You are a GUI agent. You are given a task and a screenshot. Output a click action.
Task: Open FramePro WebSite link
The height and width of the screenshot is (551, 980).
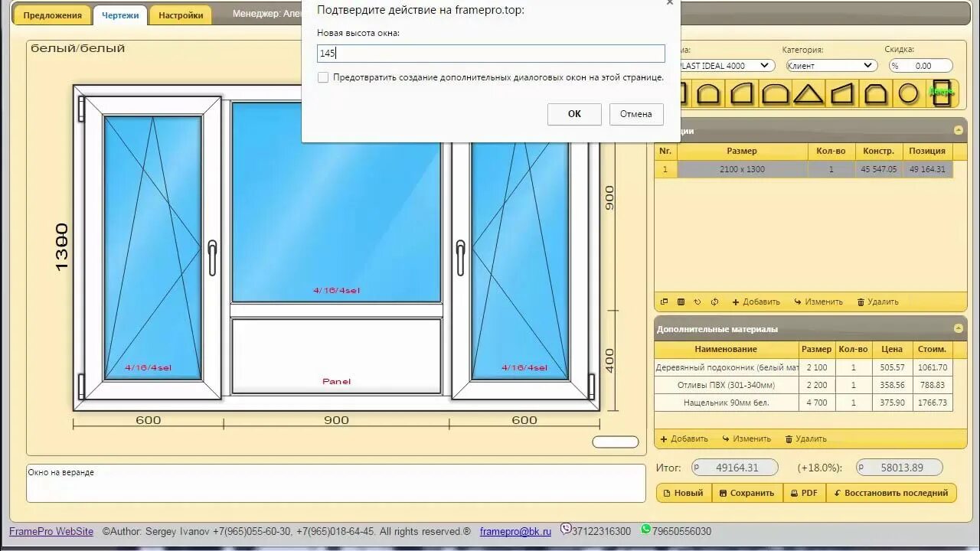pos(51,531)
